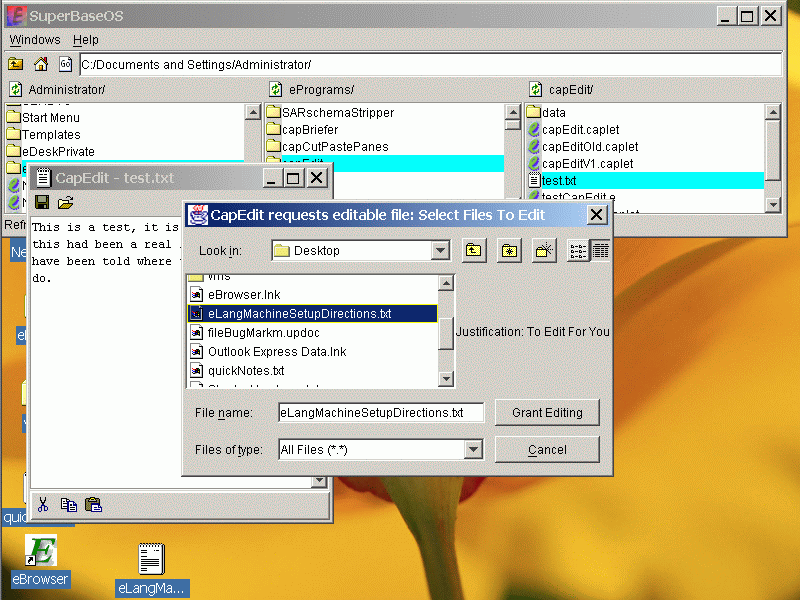
Task: Open the Look in Desktop dropdown
Action: tap(440, 251)
